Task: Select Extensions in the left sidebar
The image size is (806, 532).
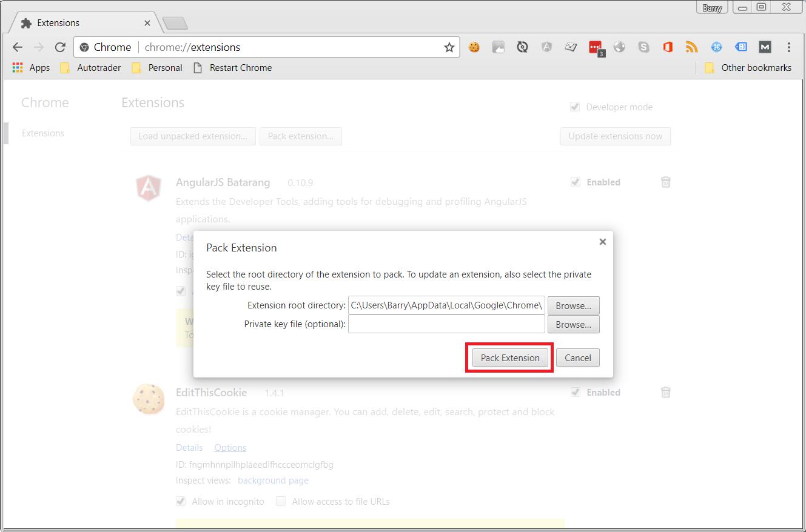Action: pyautogui.click(x=43, y=133)
